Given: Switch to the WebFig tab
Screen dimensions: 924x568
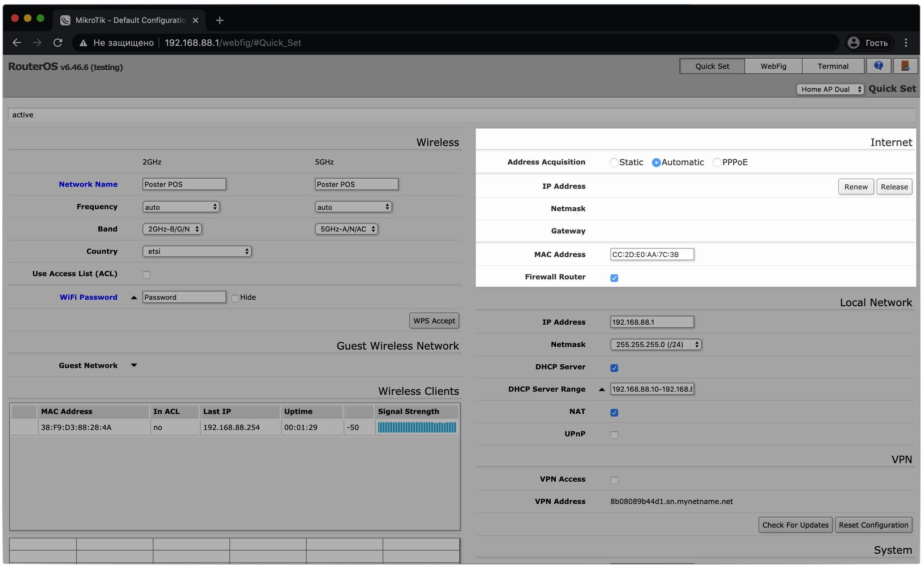Looking at the screenshot, I should 773,66.
